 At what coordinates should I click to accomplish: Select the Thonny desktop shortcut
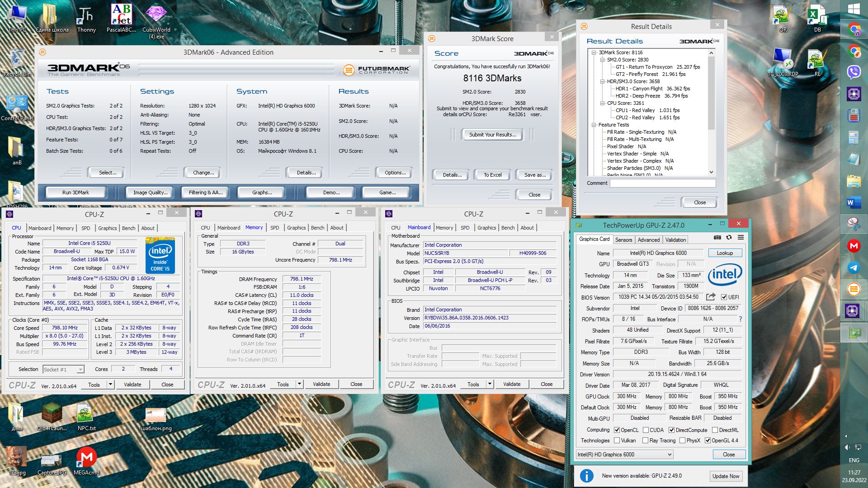pos(86,19)
